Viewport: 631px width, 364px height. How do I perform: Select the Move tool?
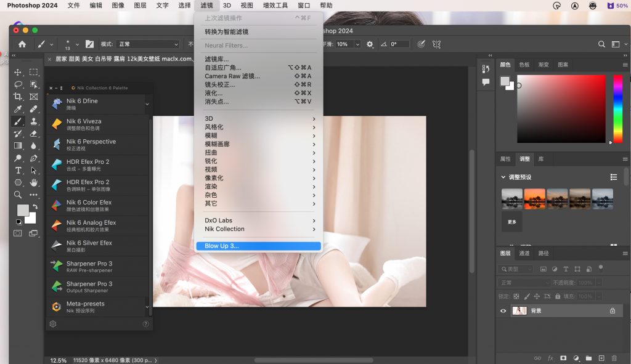click(x=19, y=73)
